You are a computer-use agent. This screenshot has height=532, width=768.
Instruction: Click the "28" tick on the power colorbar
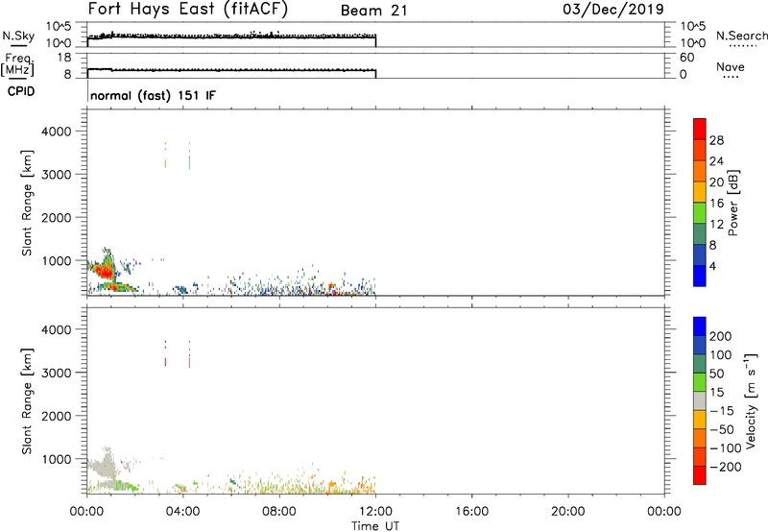click(716, 140)
